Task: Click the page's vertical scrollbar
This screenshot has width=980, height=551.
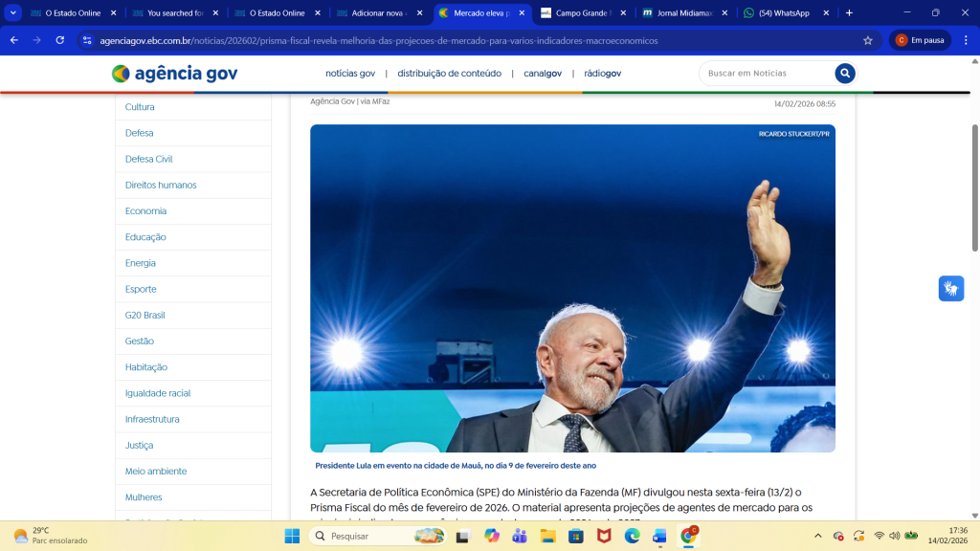Action: (x=974, y=191)
